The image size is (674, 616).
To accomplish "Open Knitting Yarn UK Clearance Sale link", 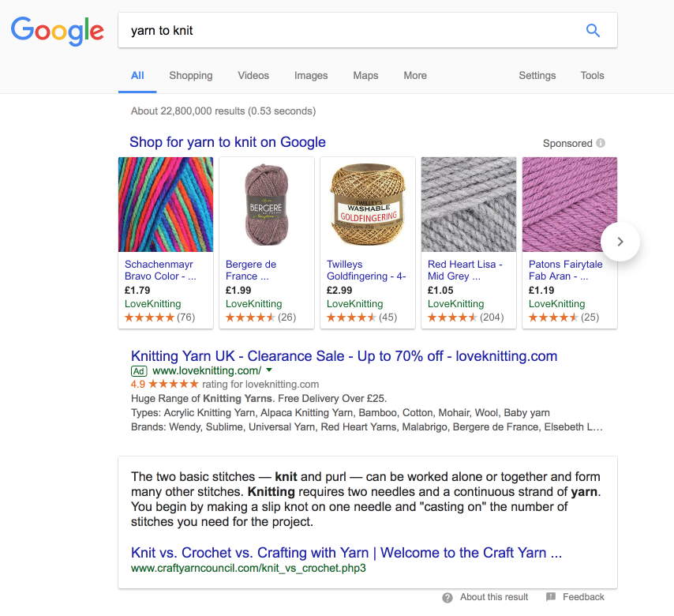I will [x=344, y=356].
